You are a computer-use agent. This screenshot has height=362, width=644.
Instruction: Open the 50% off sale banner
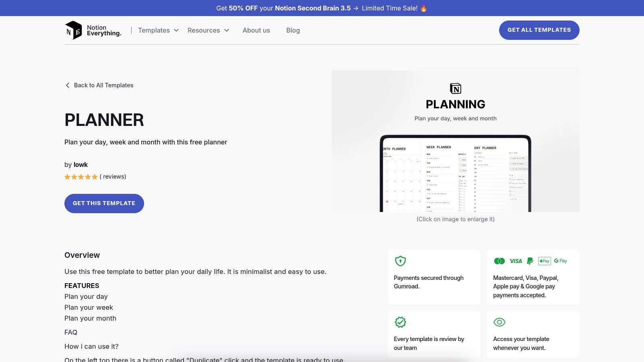click(x=322, y=8)
